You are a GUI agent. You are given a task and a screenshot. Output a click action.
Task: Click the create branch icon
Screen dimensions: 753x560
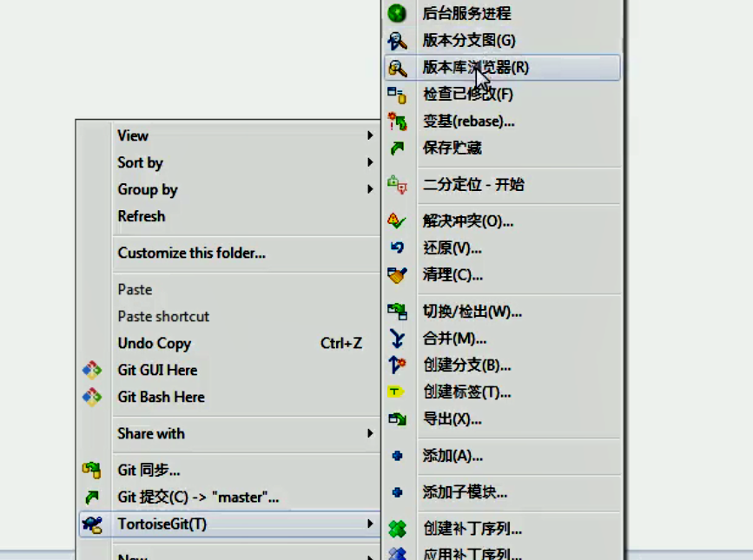tap(397, 366)
